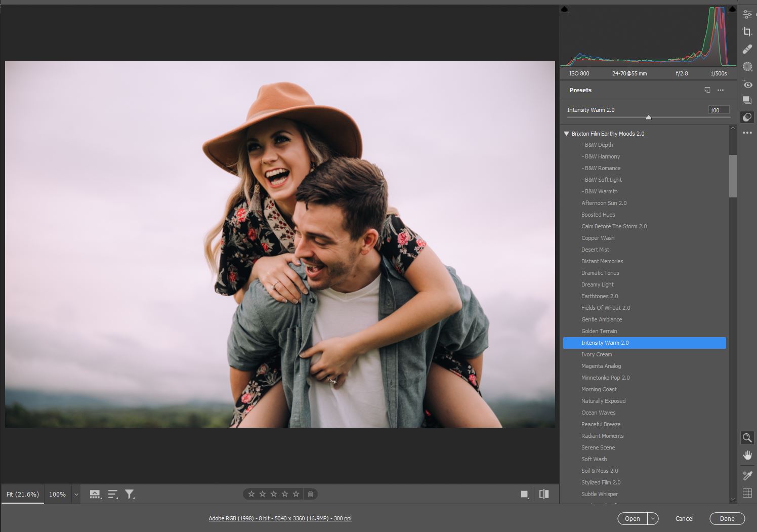The height and width of the screenshot is (532, 757).
Task: Apply the Golden Terrain preset
Action: [x=599, y=331]
